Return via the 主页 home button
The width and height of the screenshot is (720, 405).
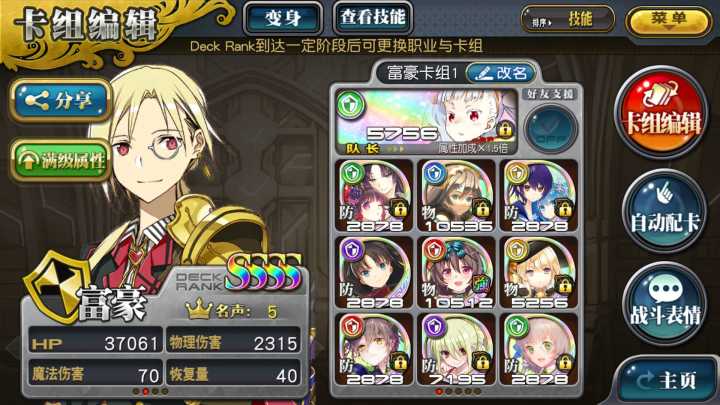(x=669, y=380)
